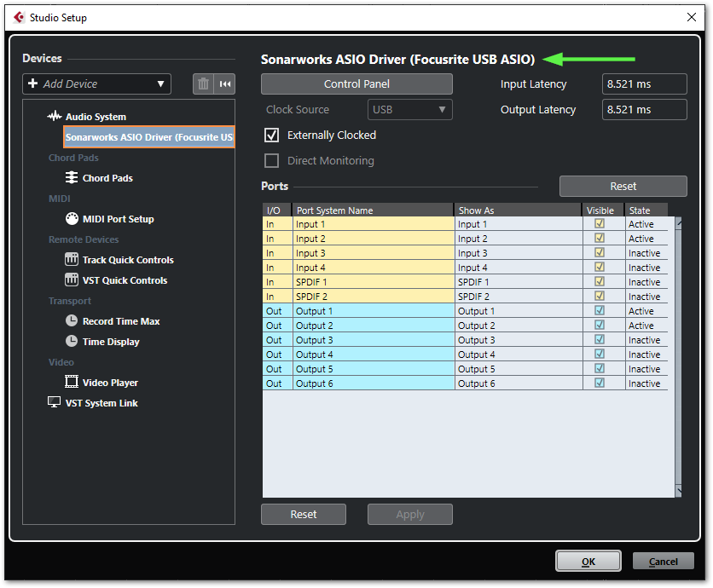Select Record Time Max in tree
Screen dimensions: 713x588
click(121, 321)
